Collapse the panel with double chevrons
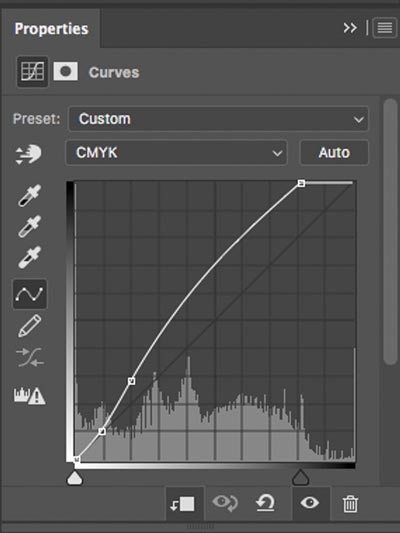Viewport: 400px width, 533px height. click(x=350, y=28)
